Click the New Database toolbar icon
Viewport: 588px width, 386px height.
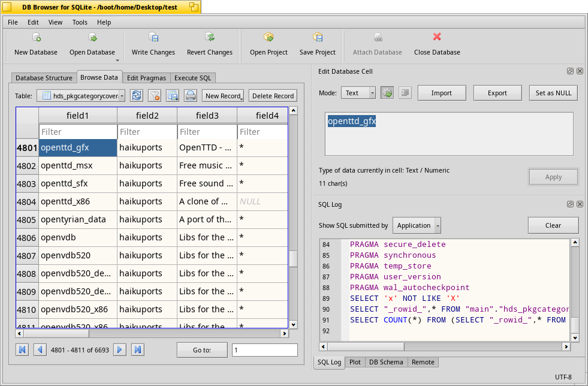tap(36, 37)
